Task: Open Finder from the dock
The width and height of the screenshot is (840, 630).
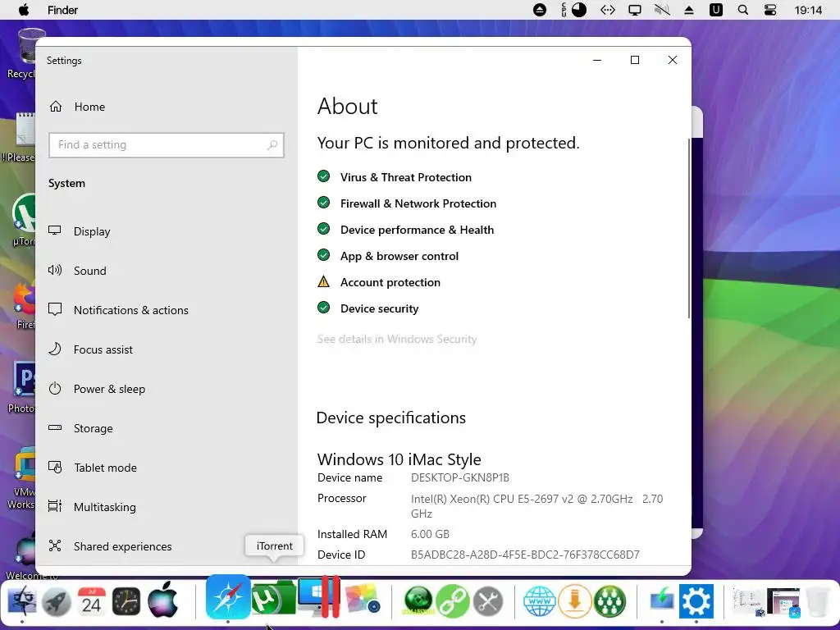Action: pos(21,601)
